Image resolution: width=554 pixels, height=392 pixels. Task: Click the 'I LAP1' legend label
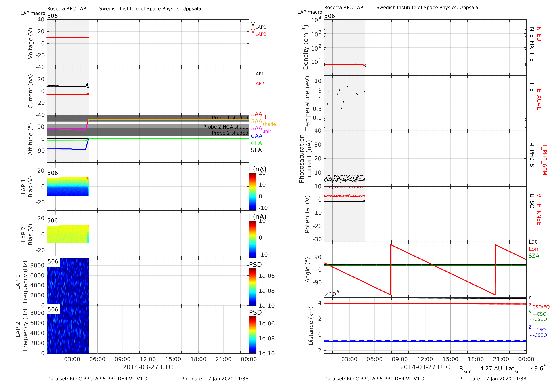258,72
